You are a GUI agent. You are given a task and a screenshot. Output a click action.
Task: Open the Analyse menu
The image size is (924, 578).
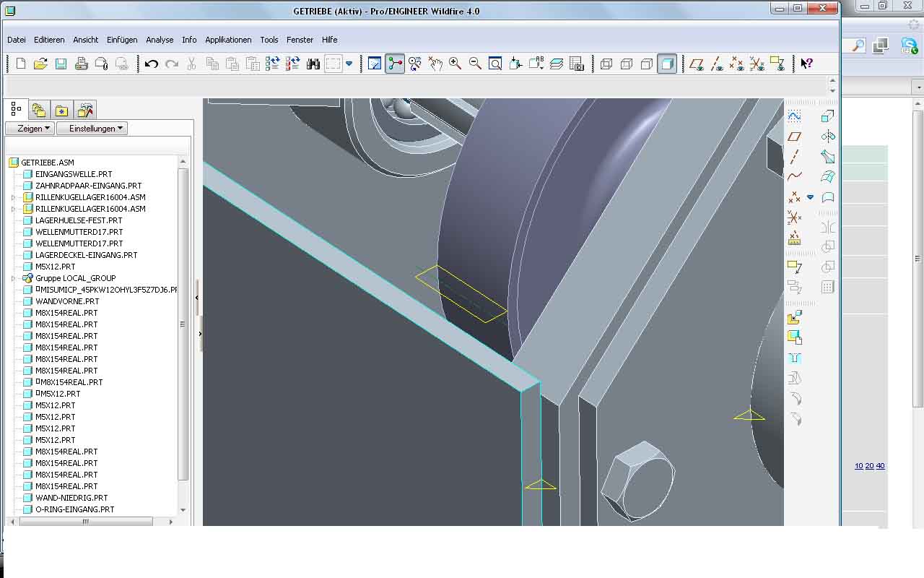coord(160,40)
